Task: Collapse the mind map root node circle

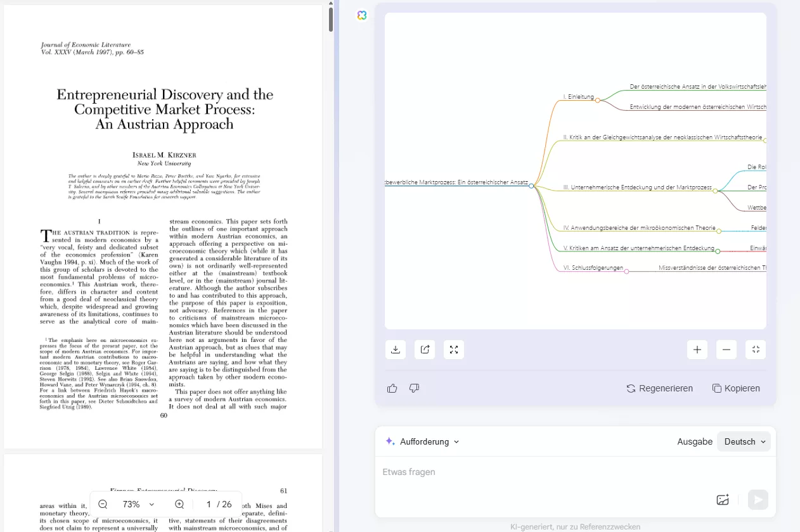Action: coord(531,186)
